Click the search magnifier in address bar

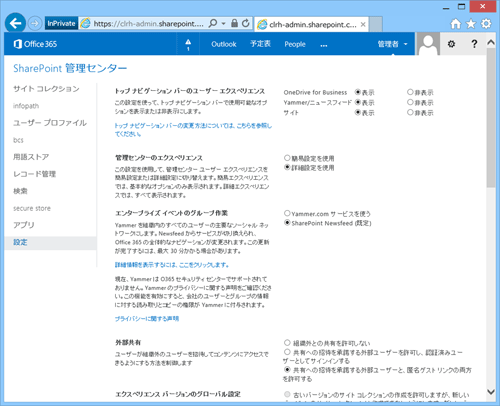[213, 23]
